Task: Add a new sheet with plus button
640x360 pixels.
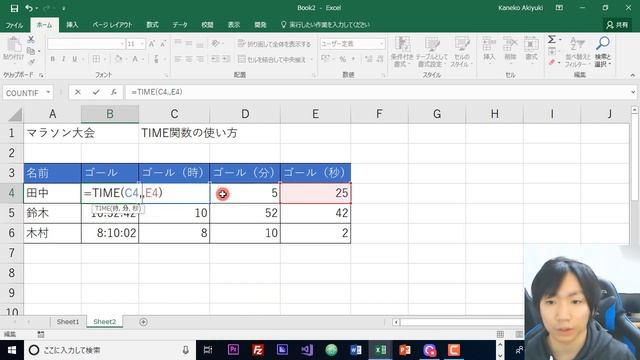Action: pyautogui.click(x=143, y=322)
